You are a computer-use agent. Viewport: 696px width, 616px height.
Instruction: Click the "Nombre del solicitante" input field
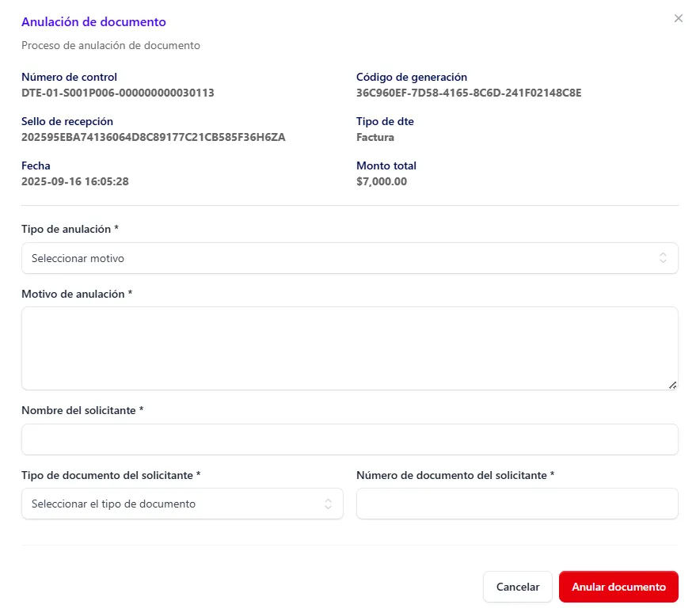click(x=348, y=439)
